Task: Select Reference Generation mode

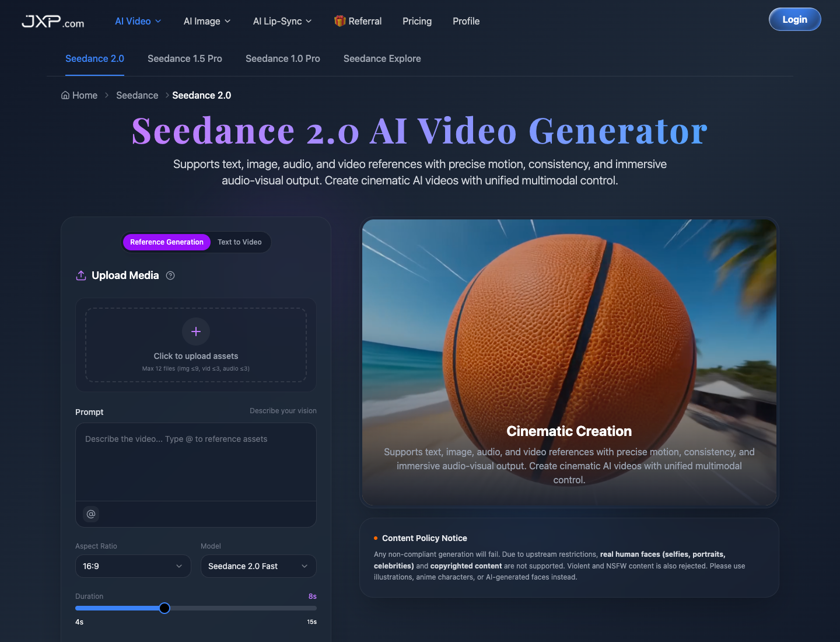Action: tap(167, 242)
